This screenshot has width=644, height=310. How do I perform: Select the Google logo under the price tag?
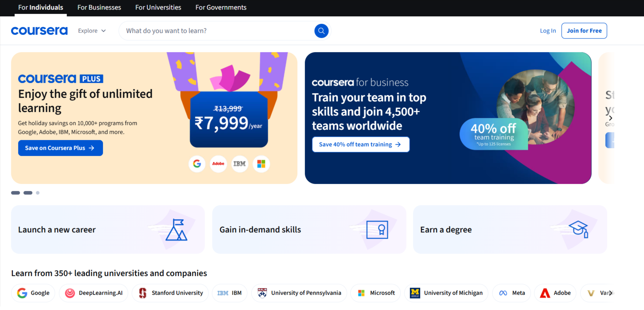[x=197, y=164]
